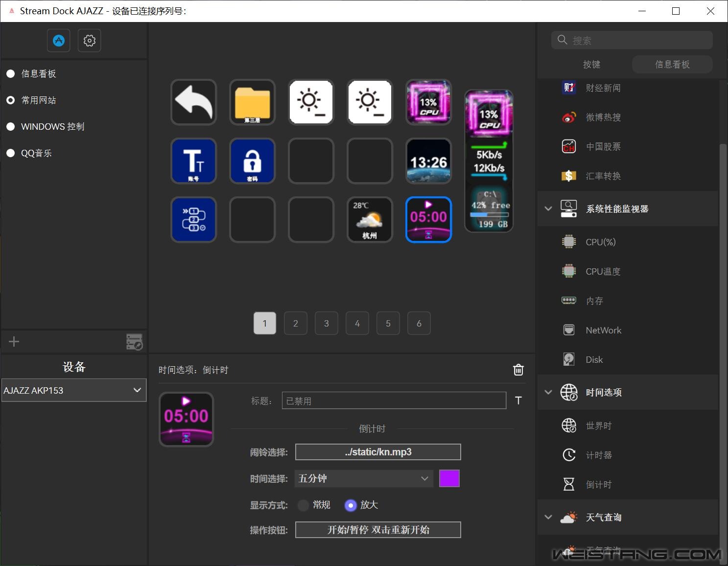
Task: Go to page 6
Action: coord(419,323)
